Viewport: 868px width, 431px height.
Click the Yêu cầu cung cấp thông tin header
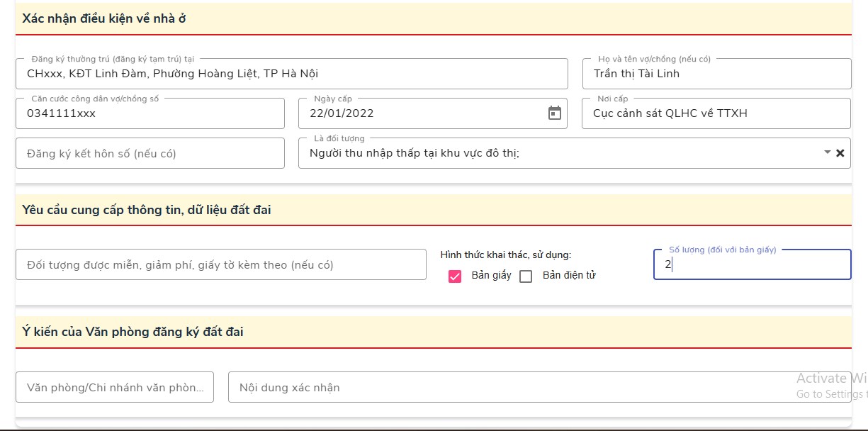pyautogui.click(x=147, y=210)
